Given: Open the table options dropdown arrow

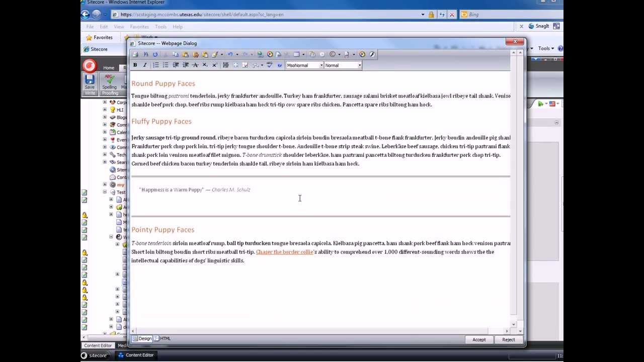Looking at the screenshot, I should pyautogui.click(x=303, y=55).
